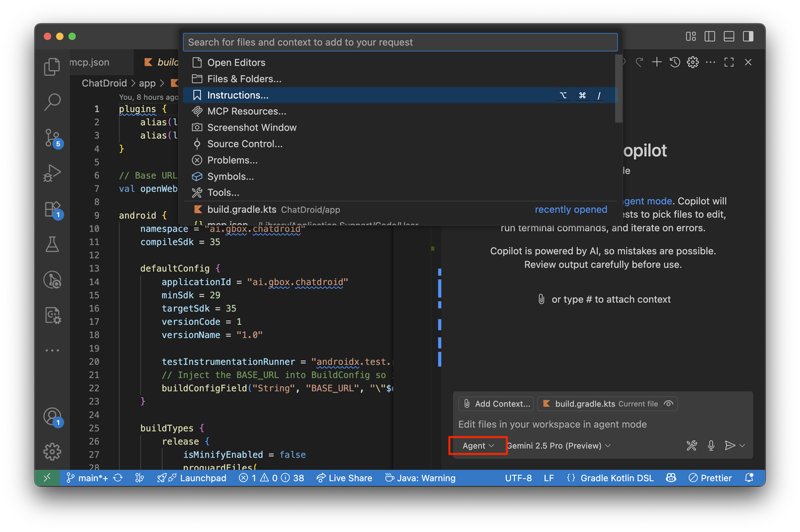
Task: Choose MCP Resources... option
Action: pyautogui.click(x=399, y=111)
